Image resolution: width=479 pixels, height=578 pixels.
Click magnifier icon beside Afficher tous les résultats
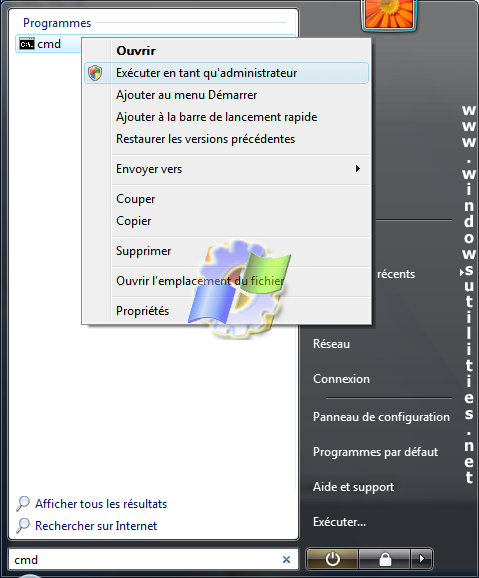click(23, 504)
